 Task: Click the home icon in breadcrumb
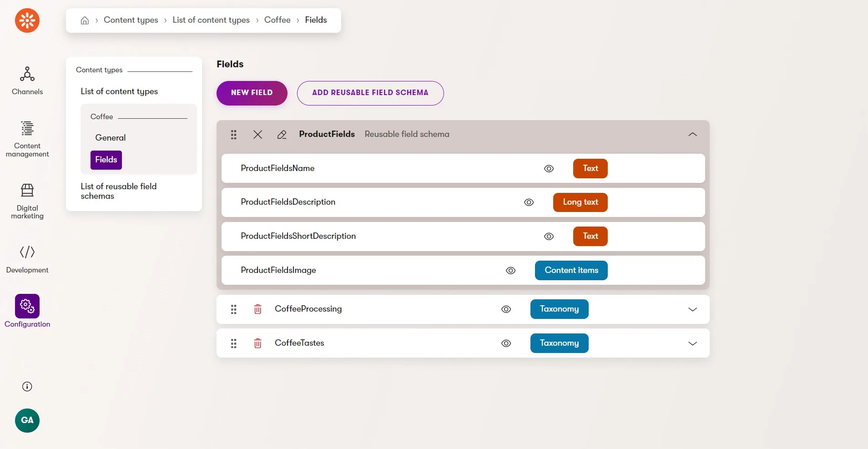[x=85, y=20]
